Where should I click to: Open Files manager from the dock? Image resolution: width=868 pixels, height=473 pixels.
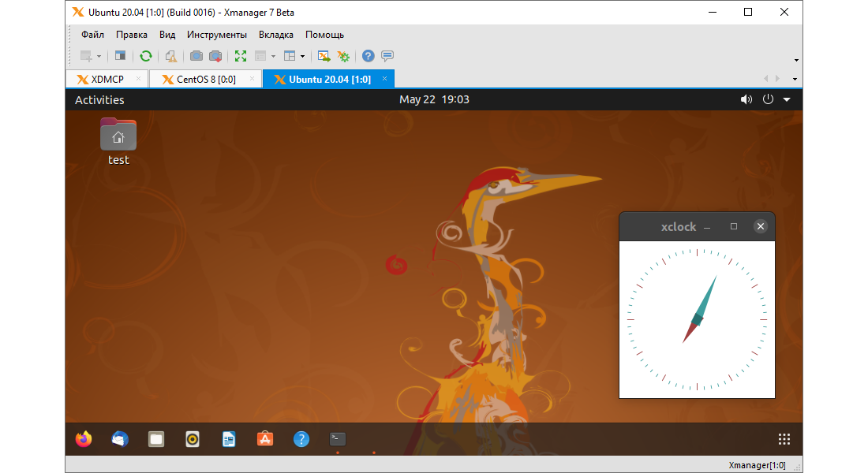coord(156,439)
